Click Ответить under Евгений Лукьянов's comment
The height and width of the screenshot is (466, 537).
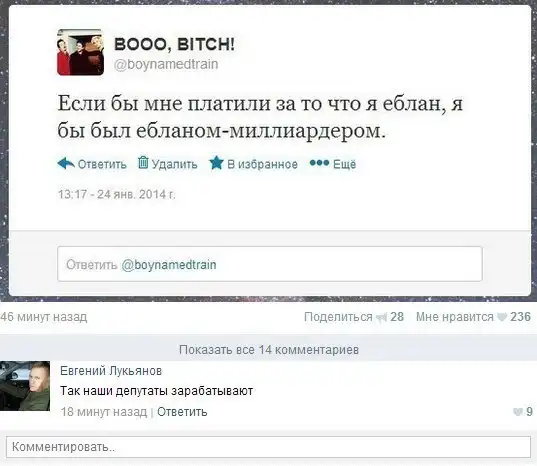point(182,412)
